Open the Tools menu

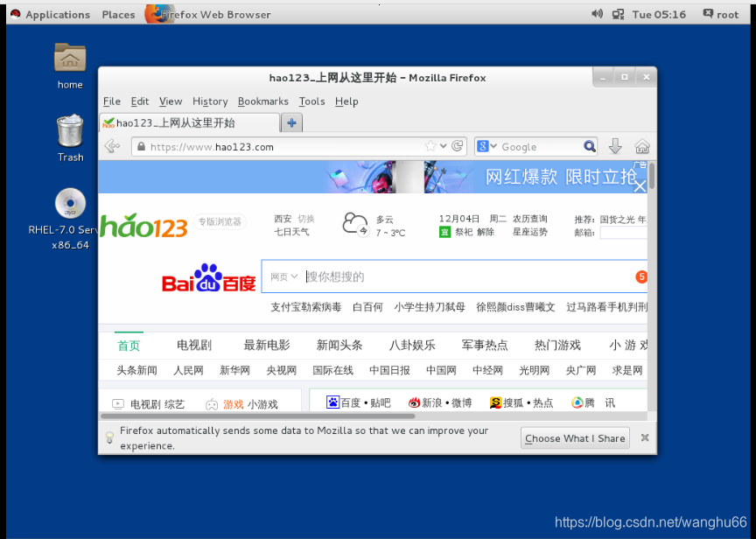[x=312, y=101]
